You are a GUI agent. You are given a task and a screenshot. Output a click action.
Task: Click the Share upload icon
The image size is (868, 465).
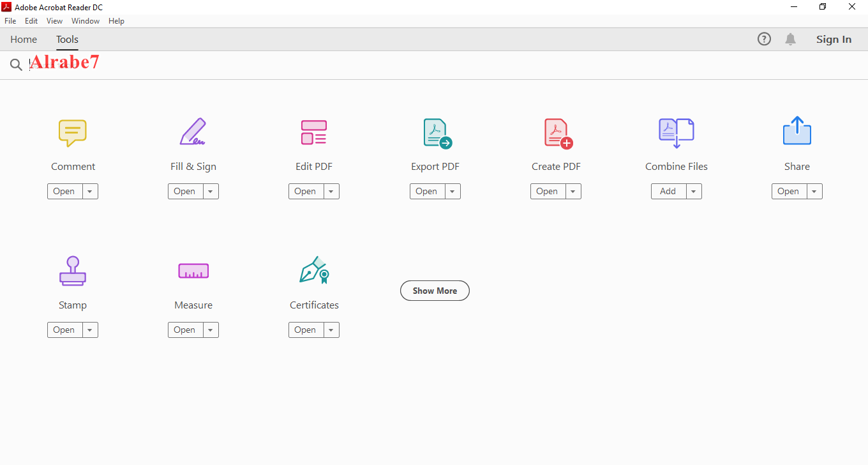(x=797, y=130)
